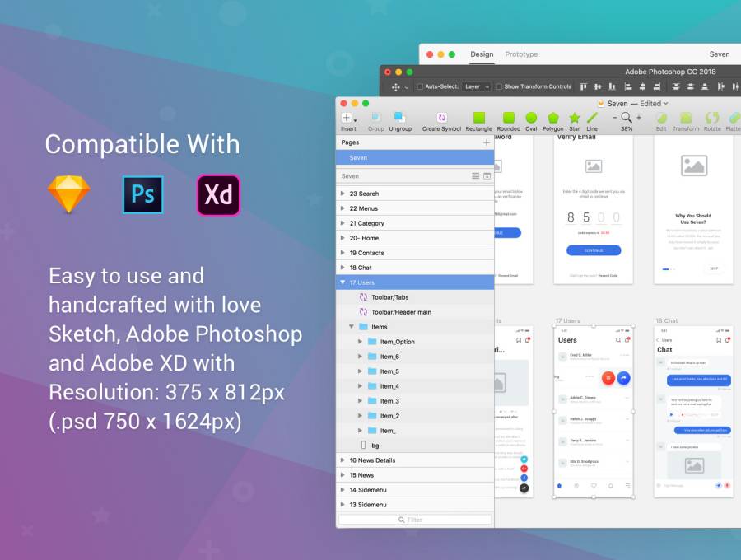The width and height of the screenshot is (741, 560).
Task: Enable the Auto-Select checkbox
Action: (x=421, y=86)
